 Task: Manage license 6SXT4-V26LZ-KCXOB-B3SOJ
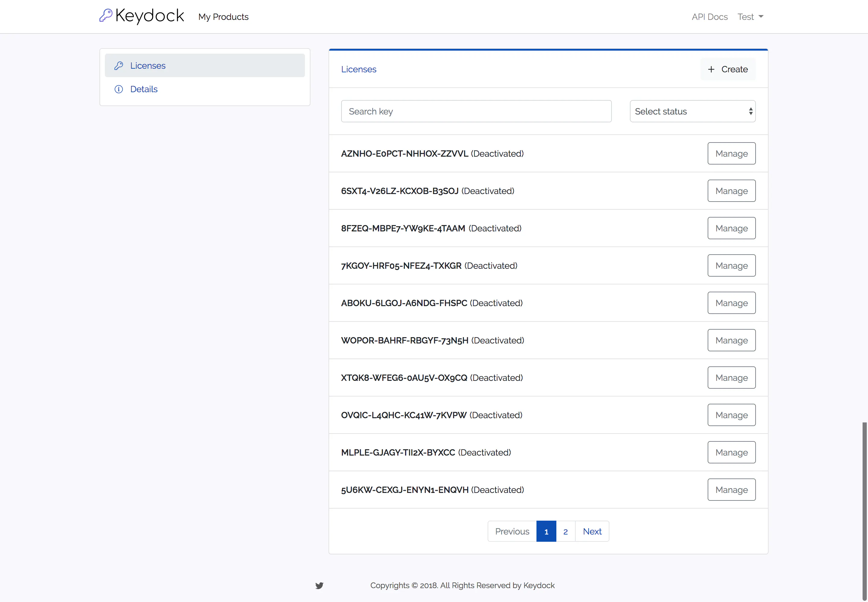[731, 191]
